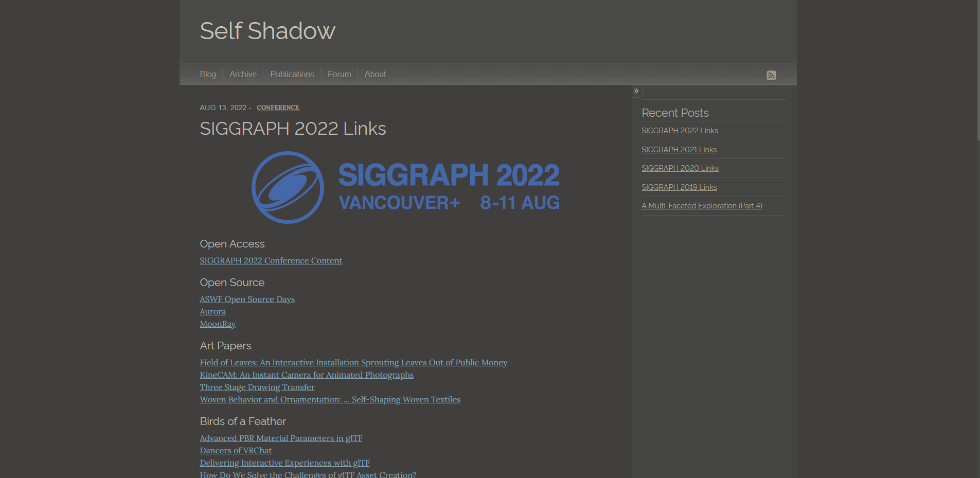Screen dimensions: 980x478
Task: Open ASWF Open Source Days link
Action: point(247,299)
